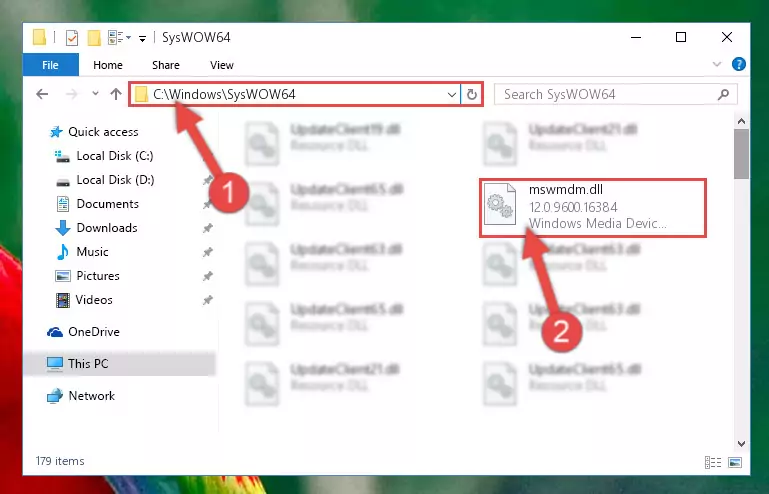Click the 179 items status text
Image resolution: width=769 pixels, height=494 pixels.
(60, 461)
